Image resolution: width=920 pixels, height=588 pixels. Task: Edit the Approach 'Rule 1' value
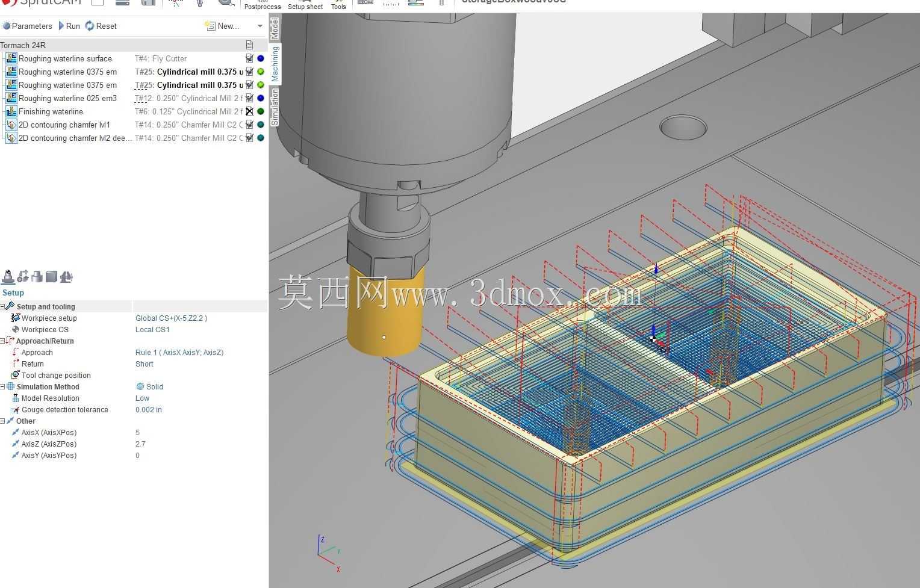179,353
